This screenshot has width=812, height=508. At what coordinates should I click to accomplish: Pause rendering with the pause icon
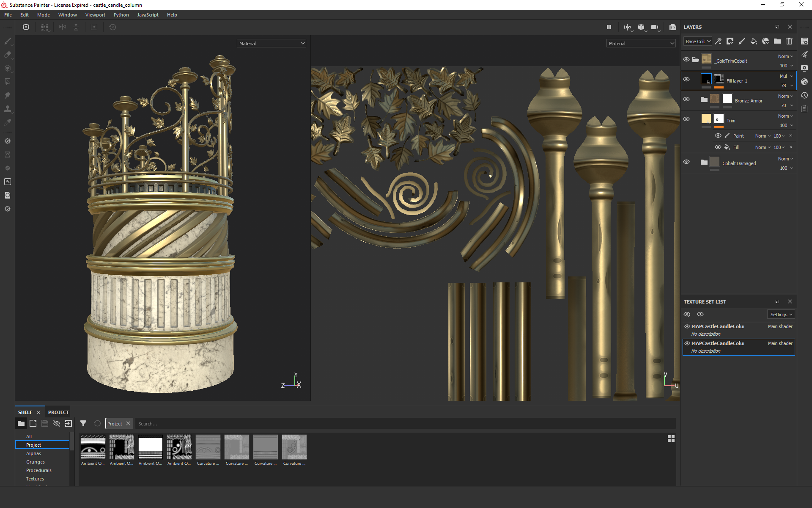click(609, 27)
